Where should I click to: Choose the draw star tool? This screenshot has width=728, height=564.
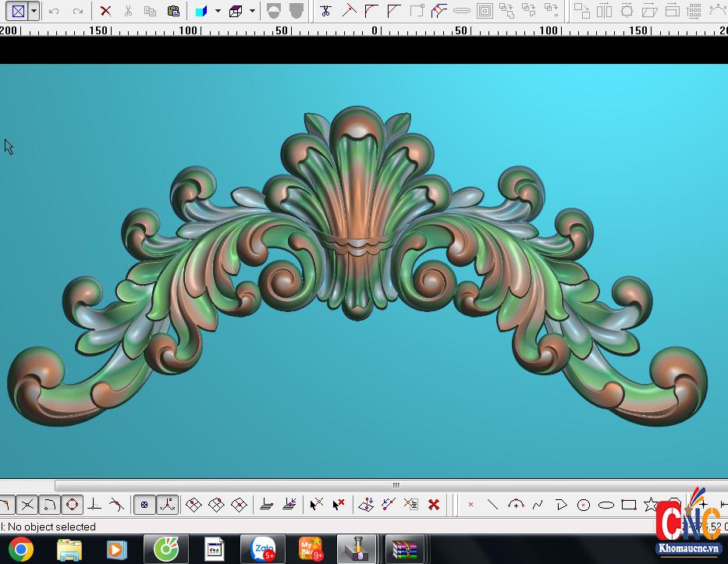[x=651, y=505]
